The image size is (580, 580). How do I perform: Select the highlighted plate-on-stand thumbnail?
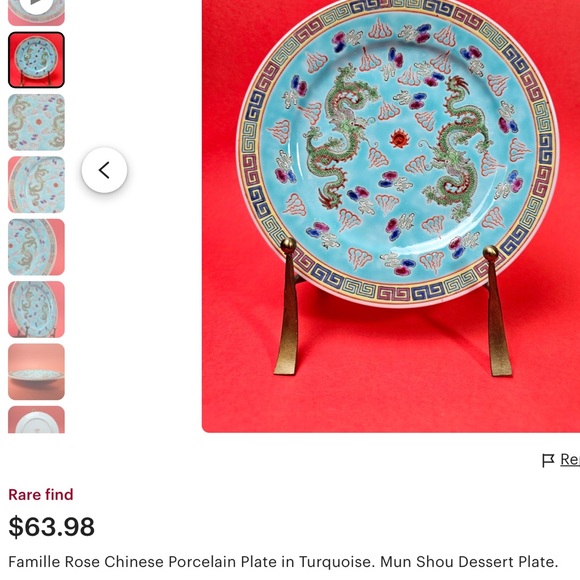(x=36, y=60)
